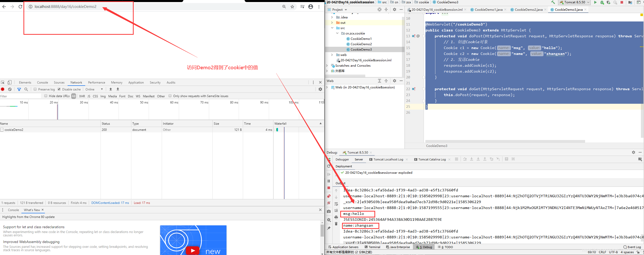Filter requests by JS type
Viewport: 644px width, 255px height.
(x=89, y=96)
